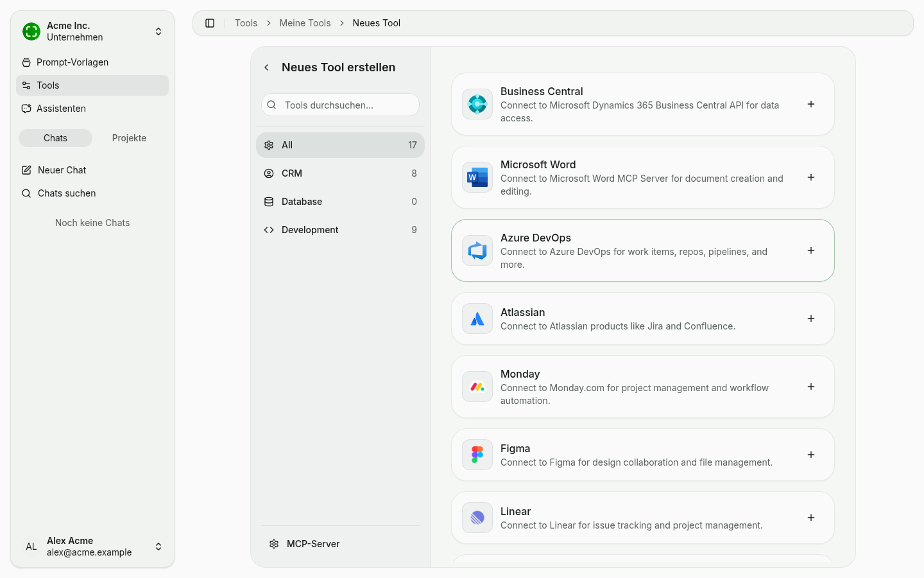
Task: Filter by the All category
Action: click(x=340, y=145)
